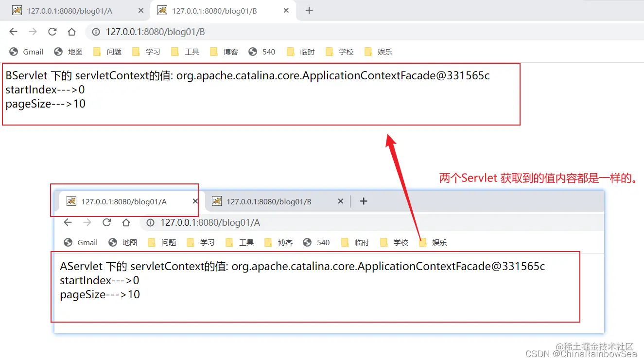Open 博客 bookmark folder in lower window

tap(278, 242)
